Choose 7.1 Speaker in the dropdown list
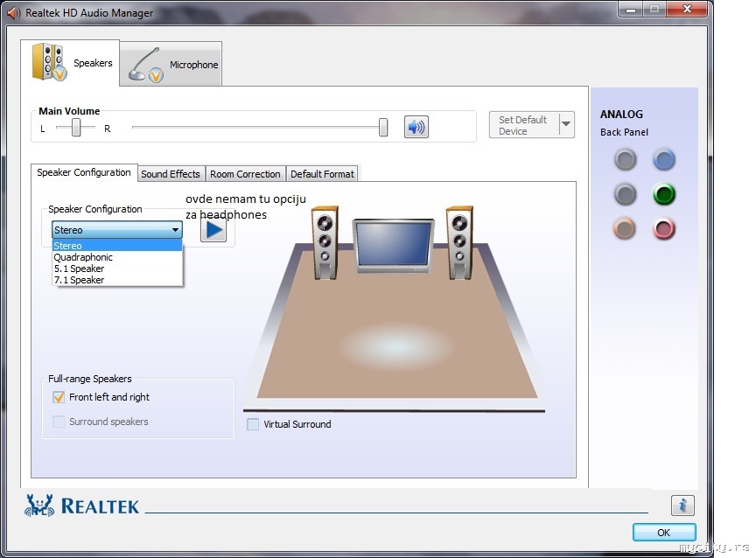This screenshot has height=558, width=756. [x=117, y=280]
